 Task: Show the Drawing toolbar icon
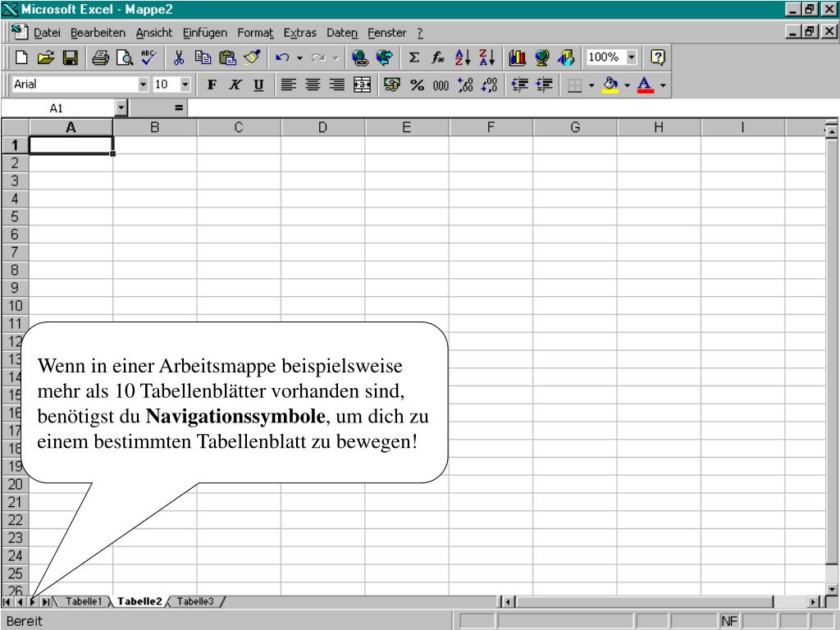pyautogui.click(x=566, y=57)
